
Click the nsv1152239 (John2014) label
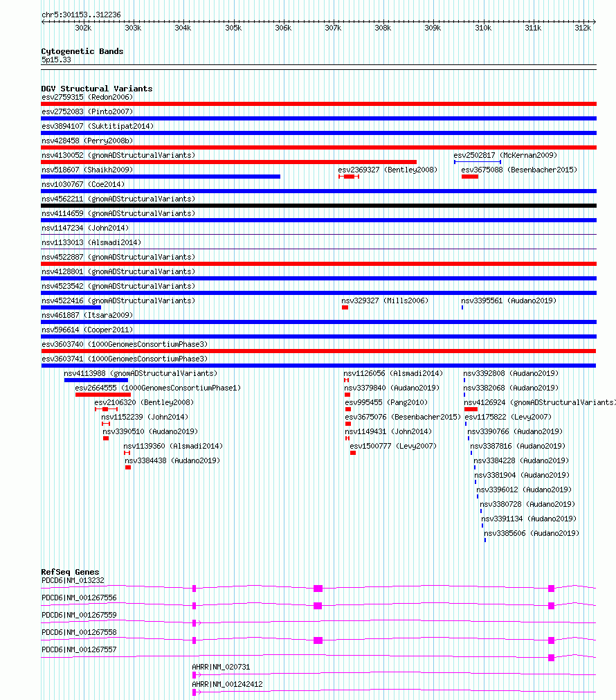(145, 417)
